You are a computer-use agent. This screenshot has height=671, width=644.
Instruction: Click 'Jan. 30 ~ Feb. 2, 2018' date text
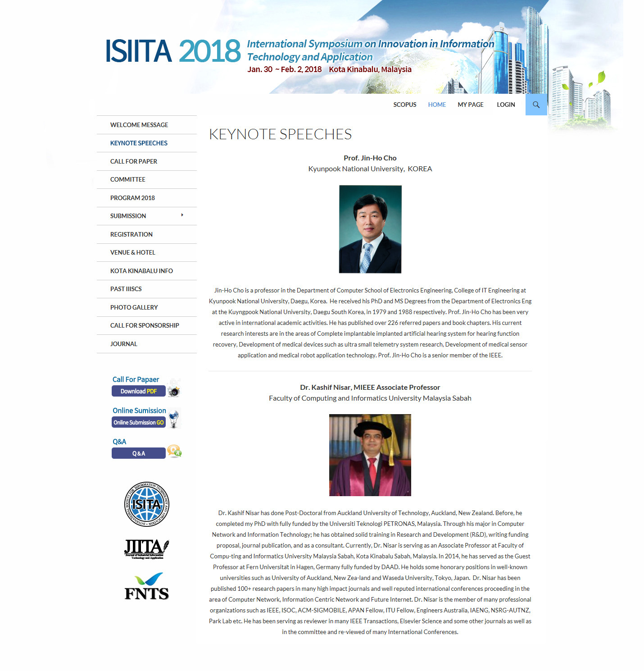(x=285, y=69)
